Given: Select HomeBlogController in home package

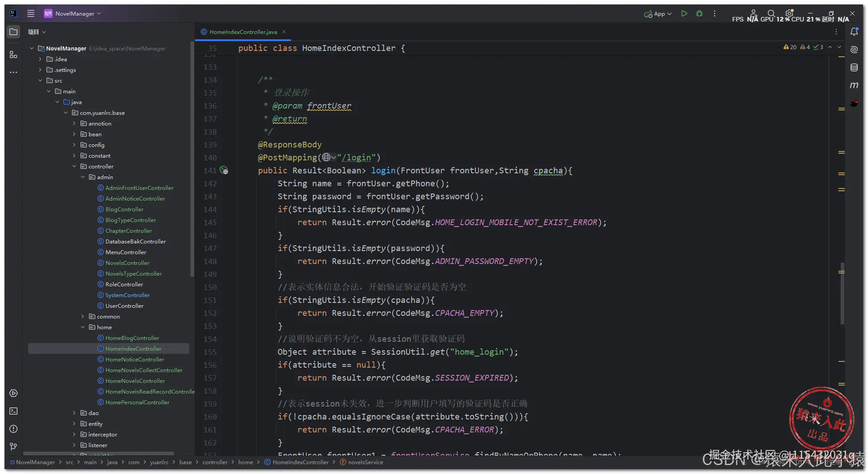Looking at the screenshot, I should pyautogui.click(x=132, y=338).
